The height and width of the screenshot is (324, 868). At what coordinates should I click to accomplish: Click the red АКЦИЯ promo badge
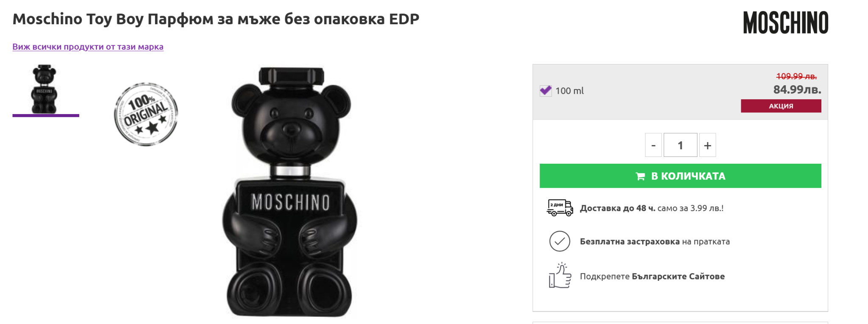[781, 106]
